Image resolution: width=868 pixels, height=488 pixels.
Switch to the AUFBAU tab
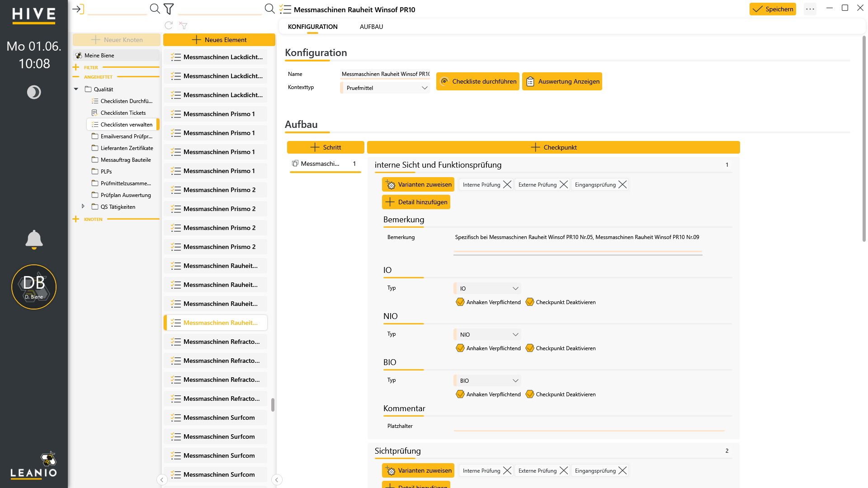click(371, 27)
